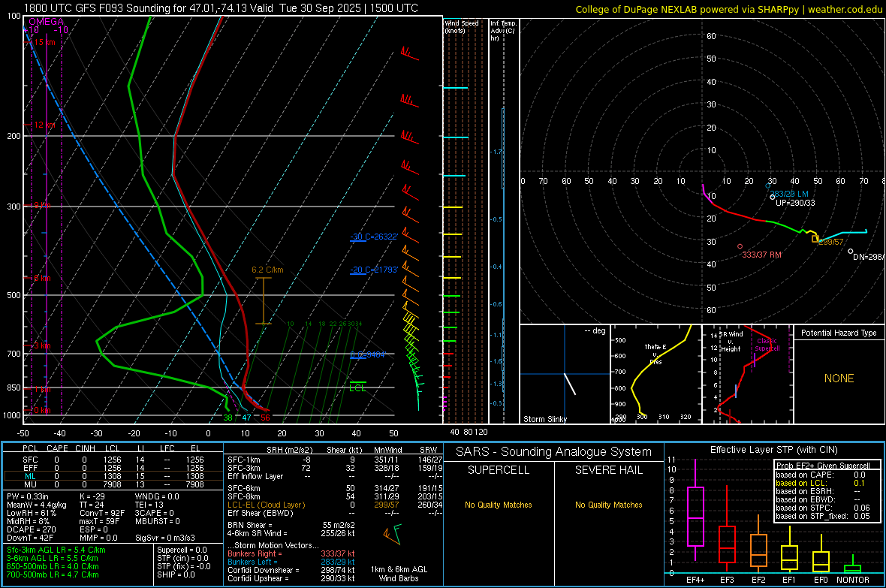Click the SHIP = 0.0 value
The width and height of the screenshot is (886, 588).
[x=176, y=574]
